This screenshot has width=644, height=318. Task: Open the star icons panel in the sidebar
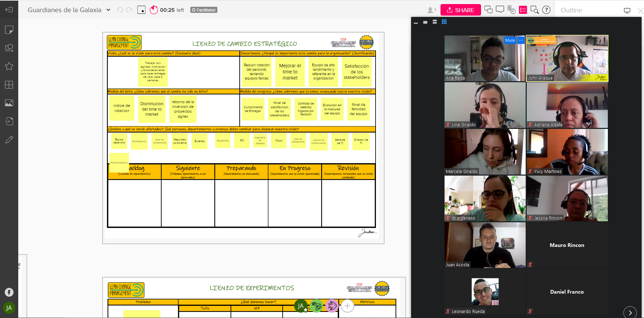tap(9, 66)
